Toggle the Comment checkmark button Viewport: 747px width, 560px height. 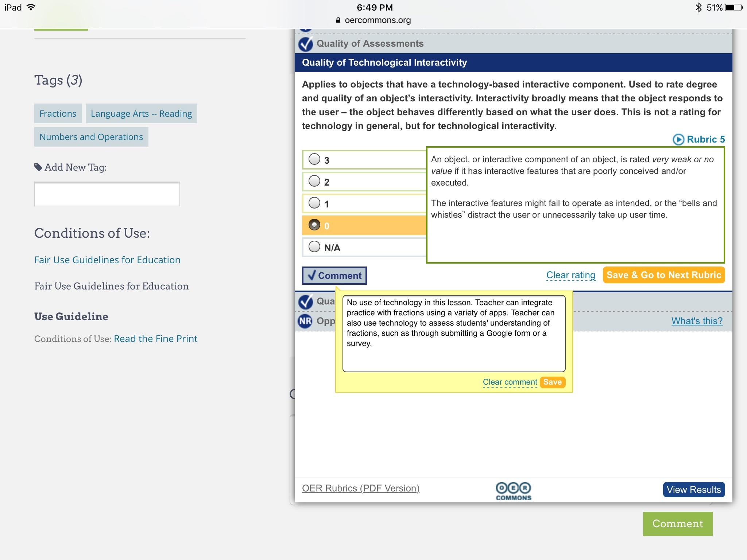click(334, 276)
